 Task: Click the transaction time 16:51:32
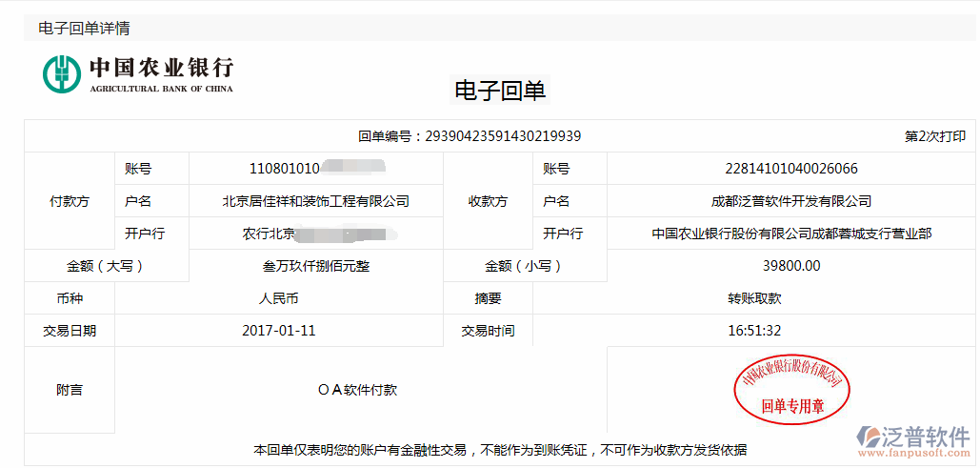(x=754, y=331)
